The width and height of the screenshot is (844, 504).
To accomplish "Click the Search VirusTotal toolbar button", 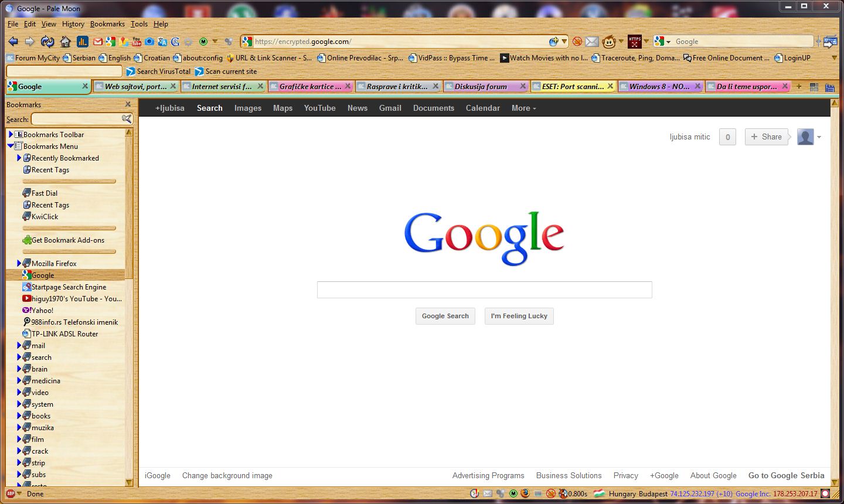I will point(158,71).
